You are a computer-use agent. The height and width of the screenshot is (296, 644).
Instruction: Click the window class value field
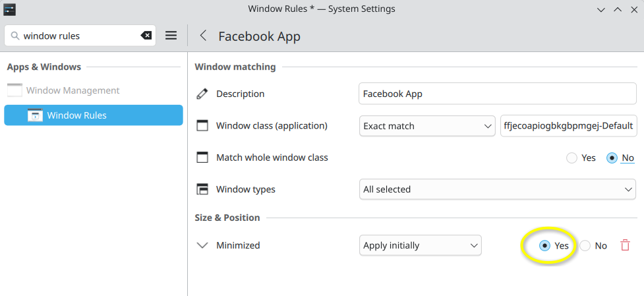tap(568, 125)
